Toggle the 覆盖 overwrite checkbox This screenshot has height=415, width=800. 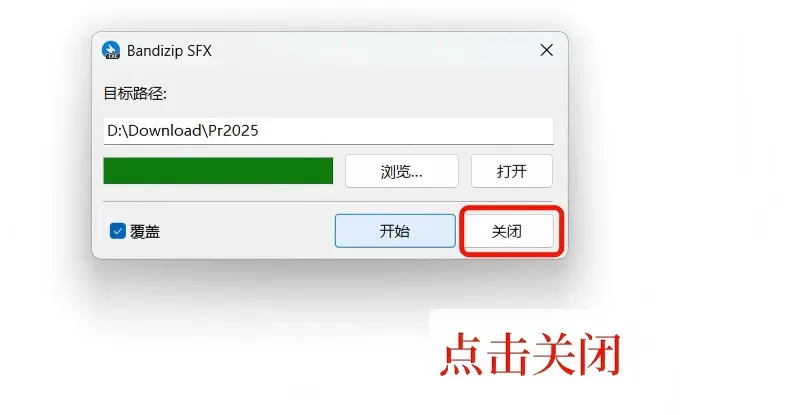coord(118,231)
